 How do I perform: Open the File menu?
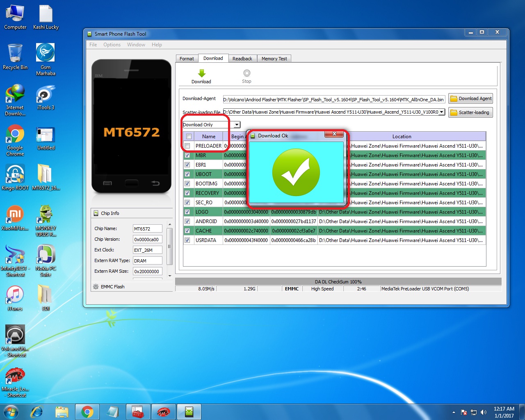[x=93, y=45]
